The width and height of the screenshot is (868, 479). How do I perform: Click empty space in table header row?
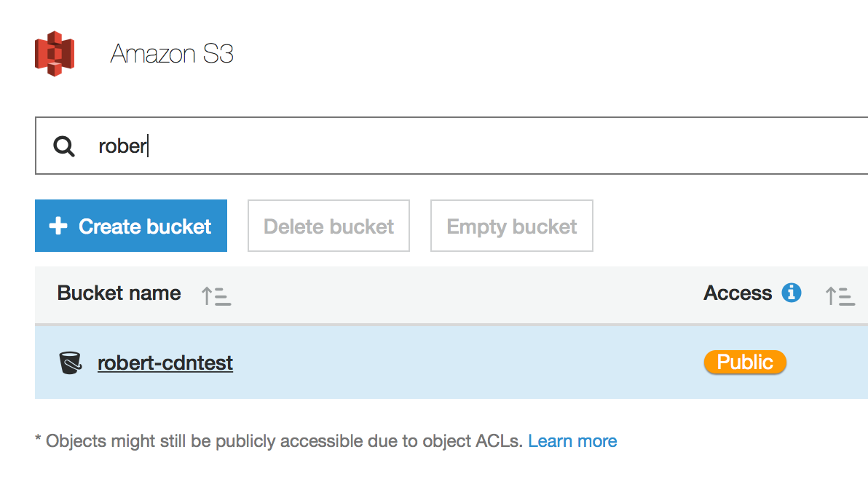click(466, 294)
